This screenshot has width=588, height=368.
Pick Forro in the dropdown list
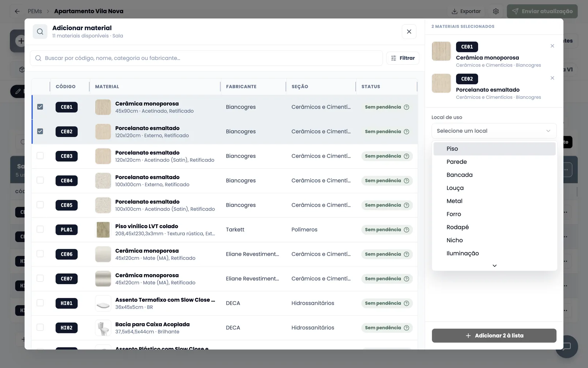click(x=495, y=214)
